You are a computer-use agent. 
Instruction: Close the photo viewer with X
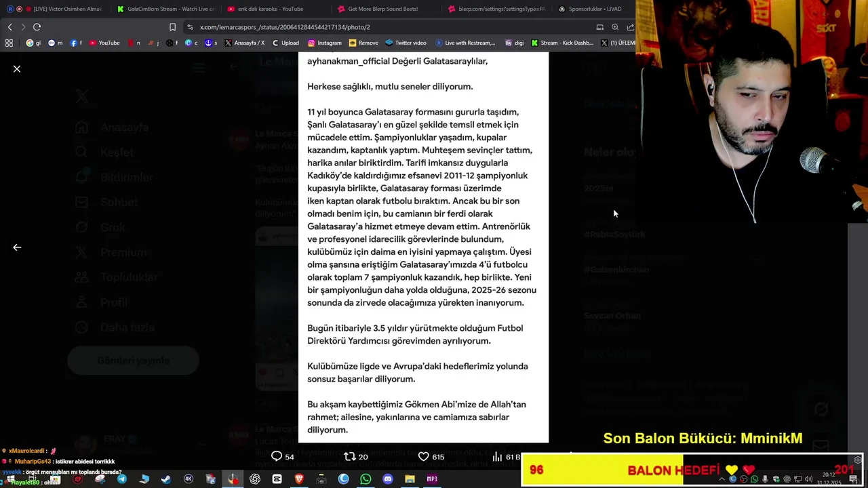click(x=17, y=69)
